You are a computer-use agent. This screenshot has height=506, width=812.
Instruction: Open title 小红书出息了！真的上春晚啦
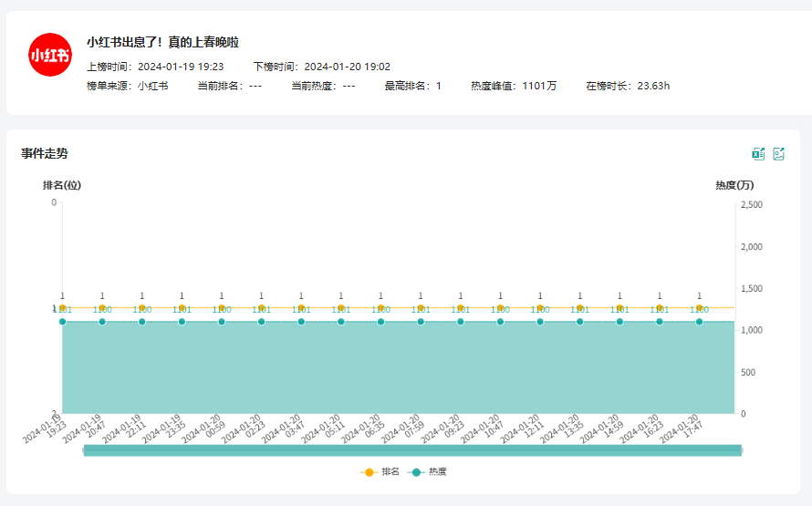point(162,42)
